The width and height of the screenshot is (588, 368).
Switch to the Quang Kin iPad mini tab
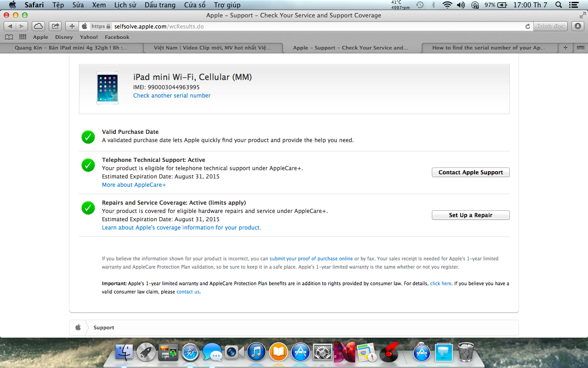point(71,48)
